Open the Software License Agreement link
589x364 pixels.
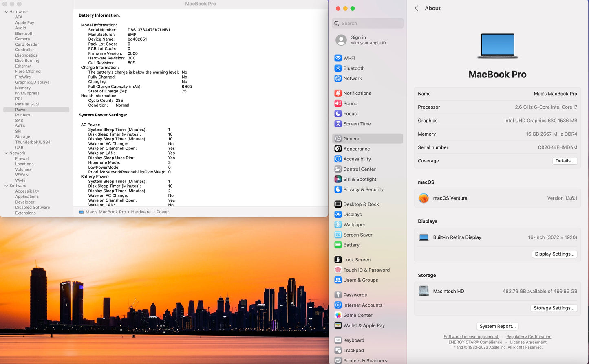click(x=471, y=337)
